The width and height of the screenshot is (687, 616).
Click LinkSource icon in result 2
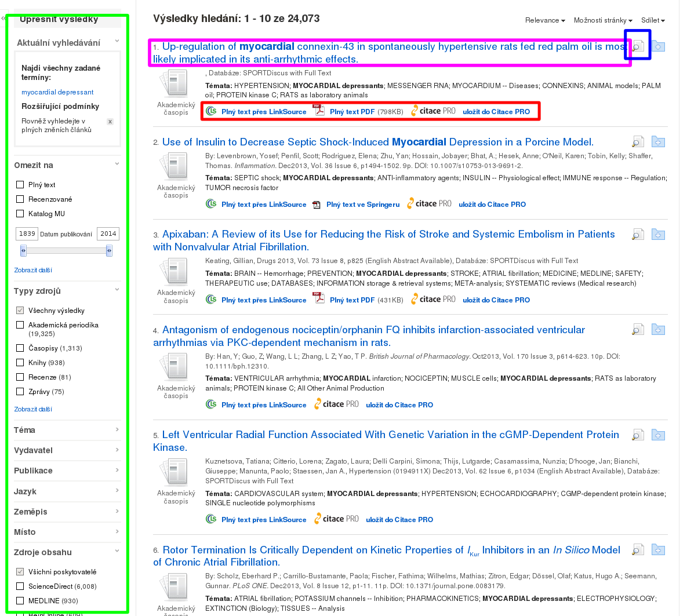click(x=211, y=204)
